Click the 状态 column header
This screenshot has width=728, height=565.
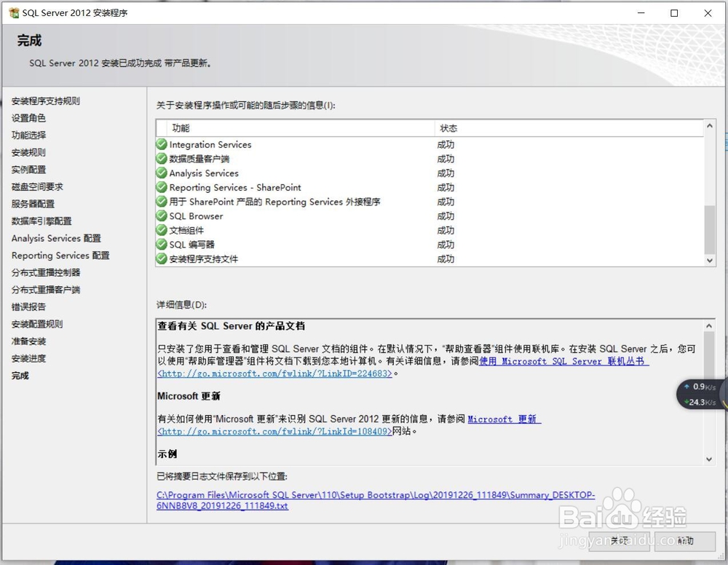[x=569, y=128]
